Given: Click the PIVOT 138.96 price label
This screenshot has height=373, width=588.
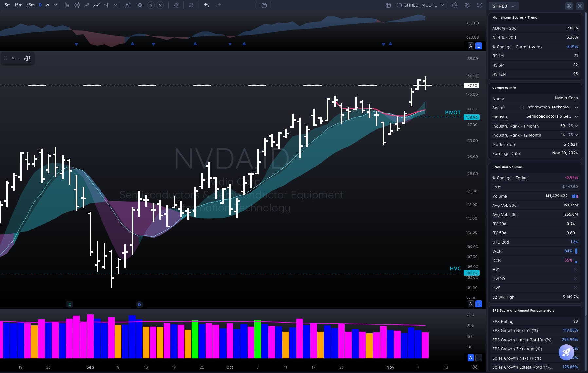Looking at the screenshot, I should 471,117.
